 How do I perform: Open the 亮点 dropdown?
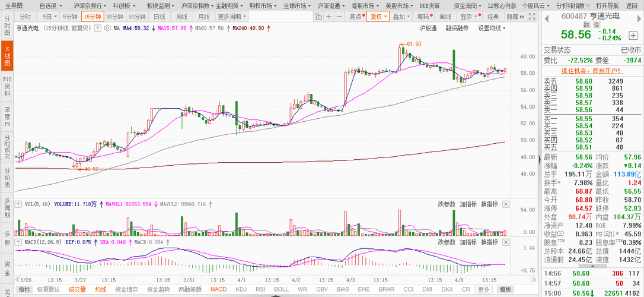click(x=357, y=17)
